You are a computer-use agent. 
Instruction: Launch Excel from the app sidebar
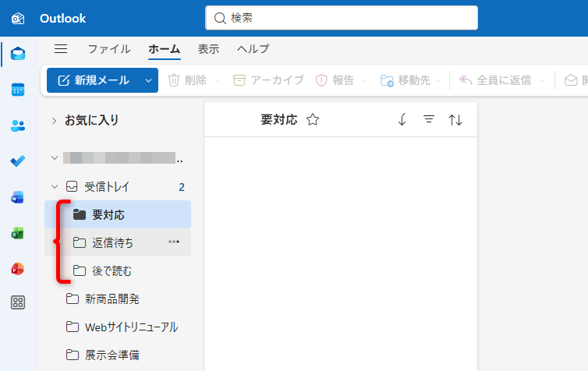click(18, 234)
